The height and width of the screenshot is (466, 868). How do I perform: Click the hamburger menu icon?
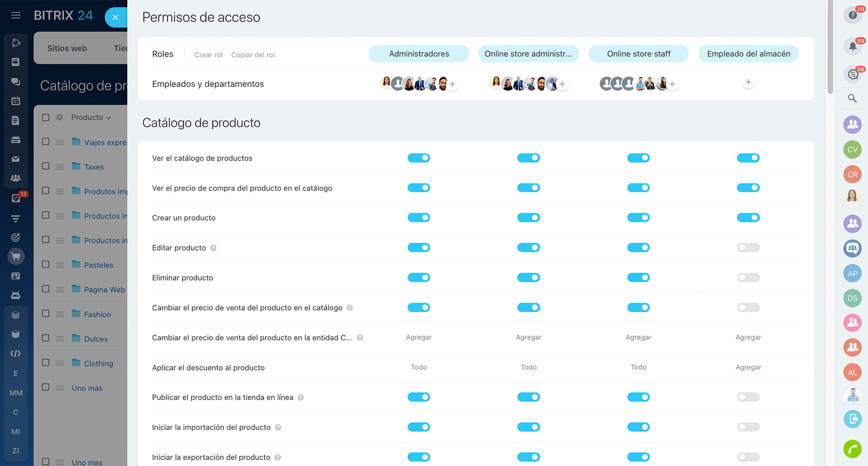pos(16,15)
